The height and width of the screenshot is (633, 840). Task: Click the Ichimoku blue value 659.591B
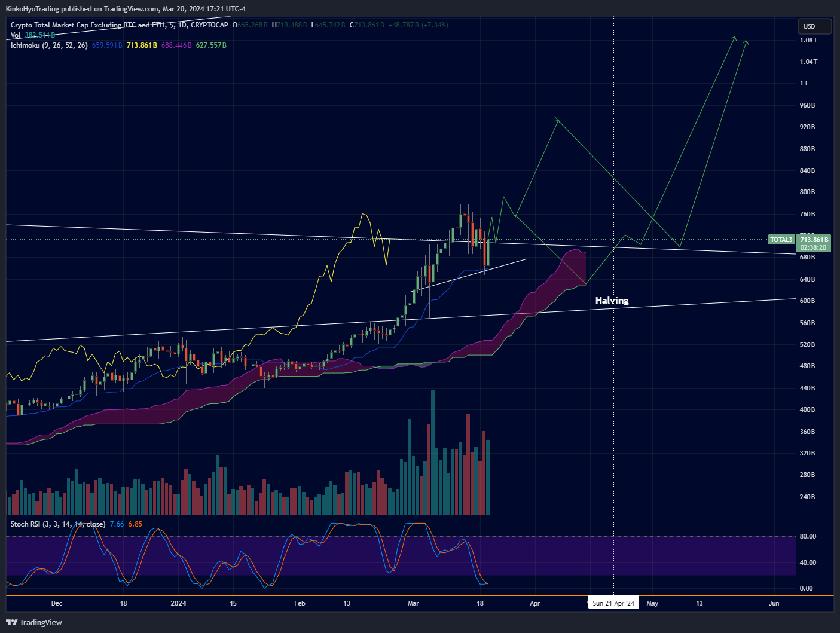pyautogui.click(x=107, y=45)
